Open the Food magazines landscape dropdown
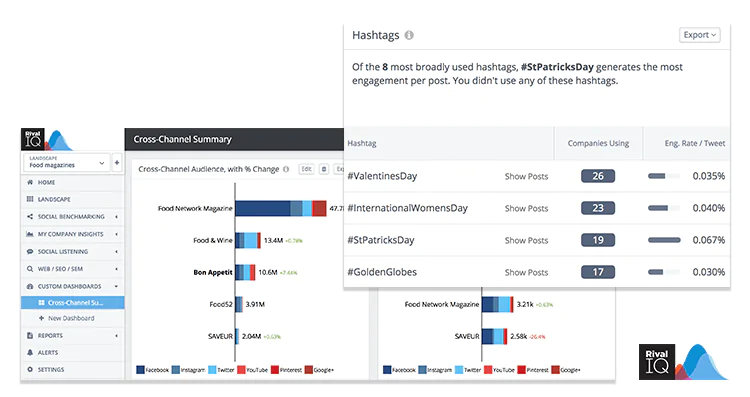 coord(66,163)
